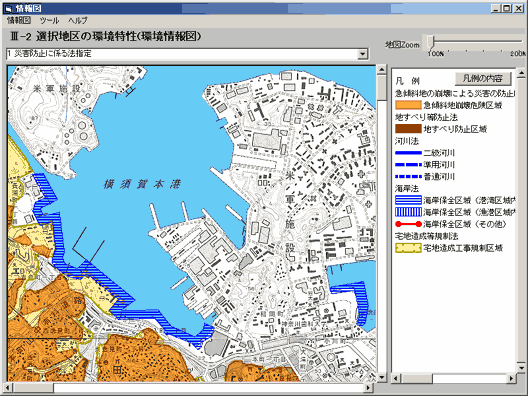Click the 二級河川 legend text
The image size is (528, 396).
click(x=439, y=153)
